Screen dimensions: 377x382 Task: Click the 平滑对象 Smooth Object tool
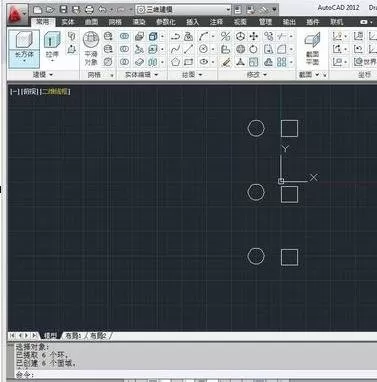[91, 49]
